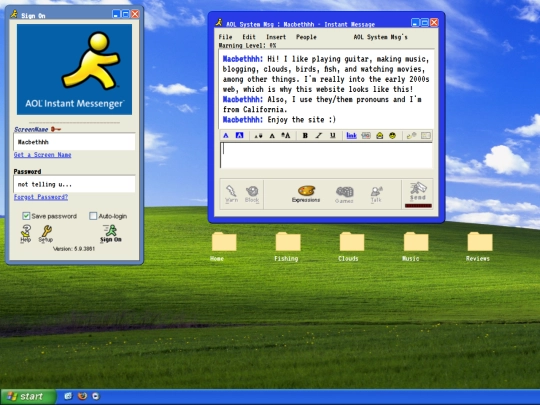Open the smiley emoticon picker
Screen dimensions: 540x405
pyautogui.click(x=392, y=135)
